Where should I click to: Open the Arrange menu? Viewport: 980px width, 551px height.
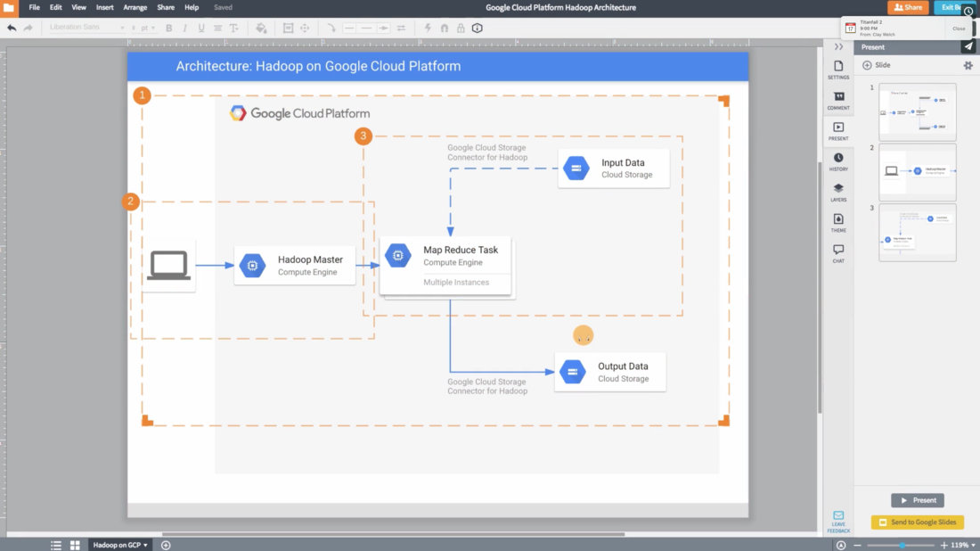135,7
